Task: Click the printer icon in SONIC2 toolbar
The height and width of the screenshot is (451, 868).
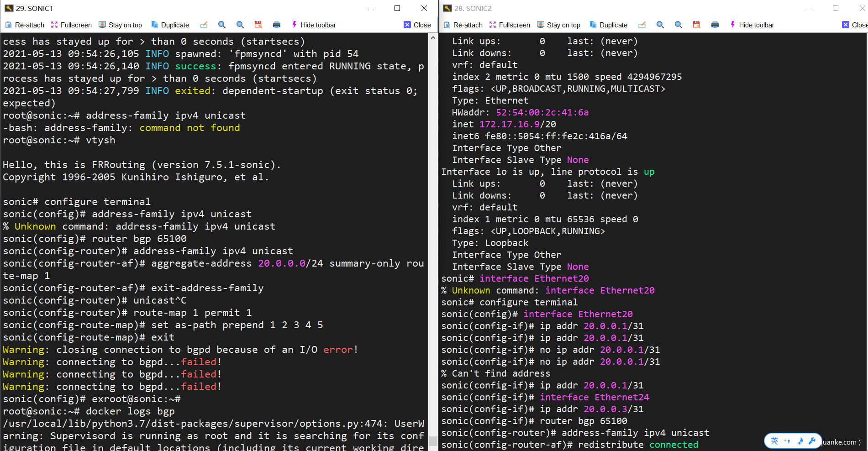Action: (x=715, y=25)
